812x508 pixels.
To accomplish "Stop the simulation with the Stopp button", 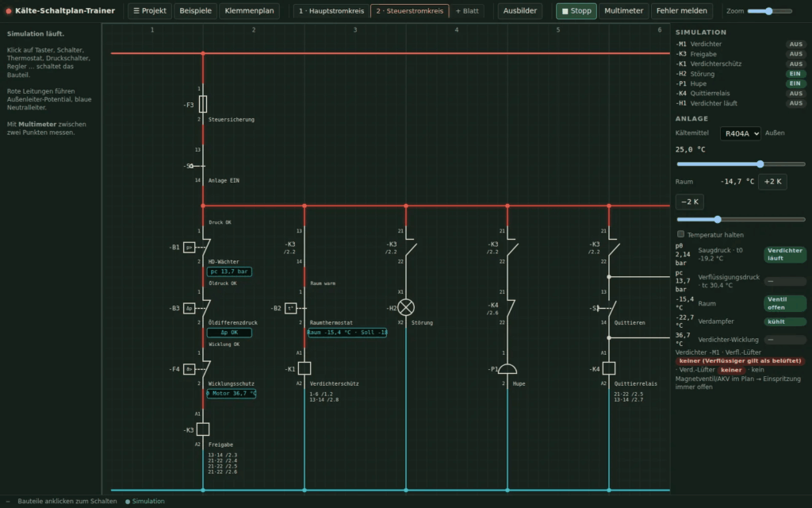I will (576, 11).
